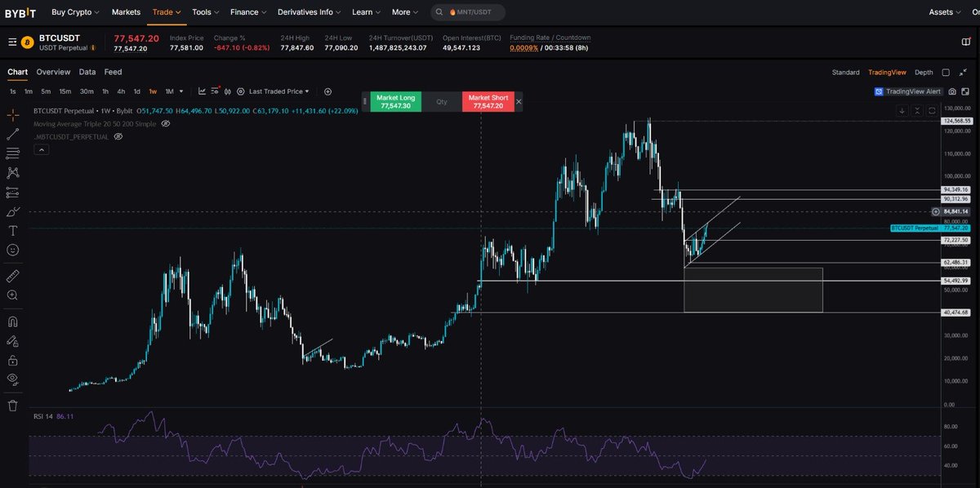Viewport: 980px width, 488px height.
Task: Expand the Buy Crypto menu
Action: pos(75,12)
